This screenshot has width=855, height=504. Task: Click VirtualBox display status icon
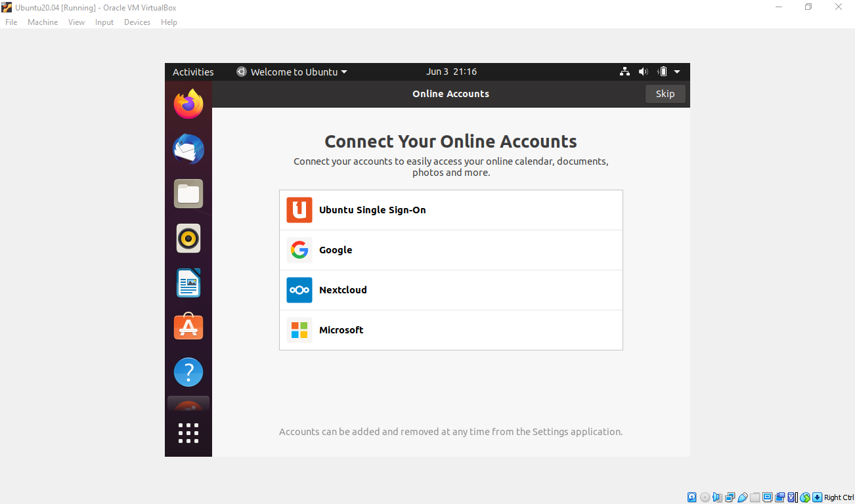click(x=767, y=497)
